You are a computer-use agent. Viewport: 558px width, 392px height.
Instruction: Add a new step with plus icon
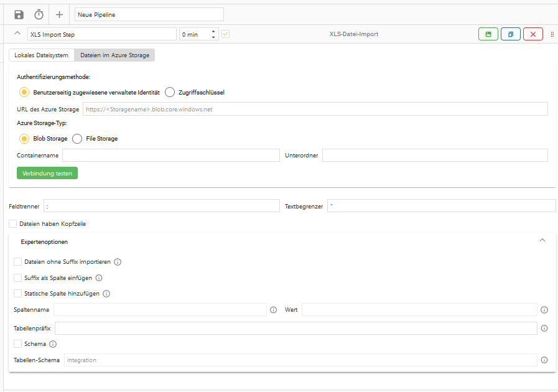(59, 14)
